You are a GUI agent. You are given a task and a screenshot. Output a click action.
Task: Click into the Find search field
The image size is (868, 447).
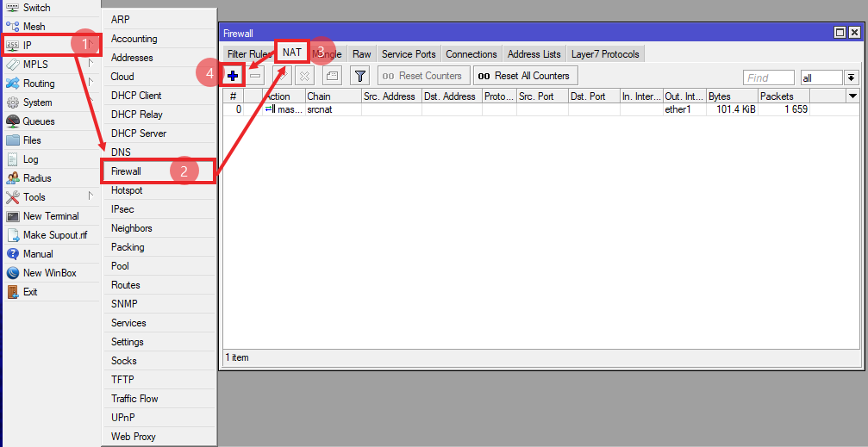(x=769, y=78)
